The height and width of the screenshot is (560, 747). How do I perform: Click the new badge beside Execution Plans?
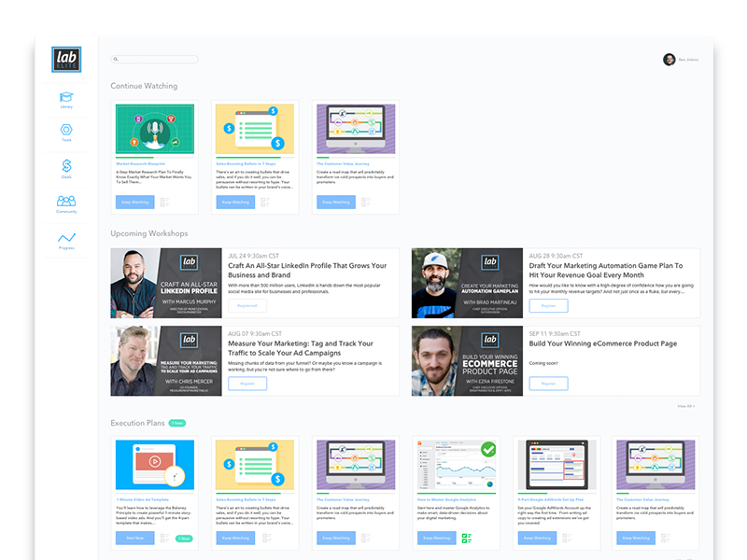coord(177,423)
